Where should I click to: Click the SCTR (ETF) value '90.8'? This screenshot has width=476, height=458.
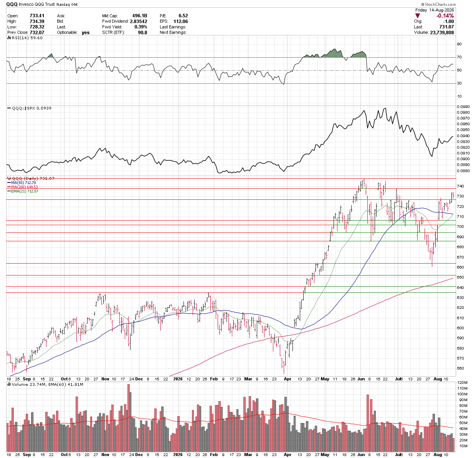pyautogui.click(x=143, y=32)
